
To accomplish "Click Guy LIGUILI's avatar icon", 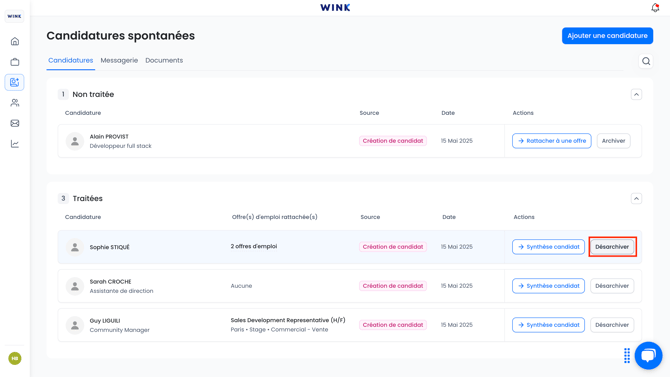I will tap(75, 325).
